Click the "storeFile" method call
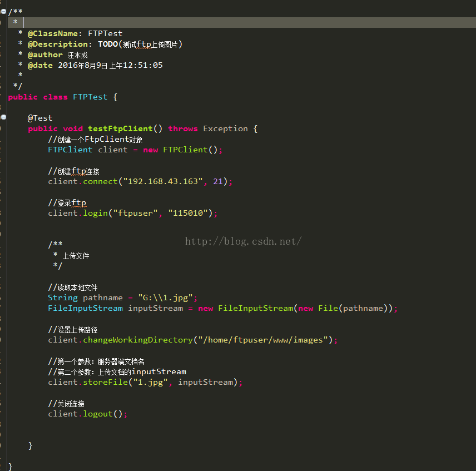The image size is (476, 471). [105, 383]
